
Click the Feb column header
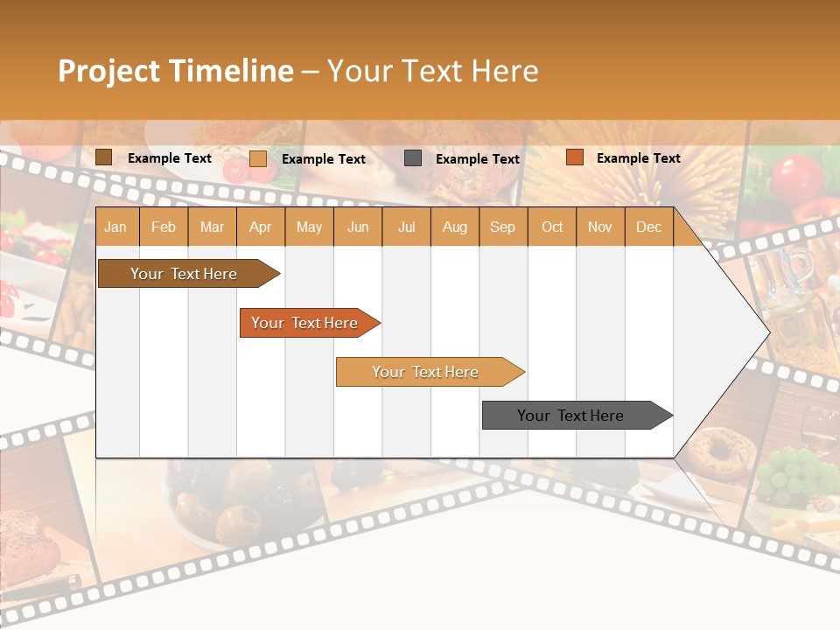click(164, 227)
